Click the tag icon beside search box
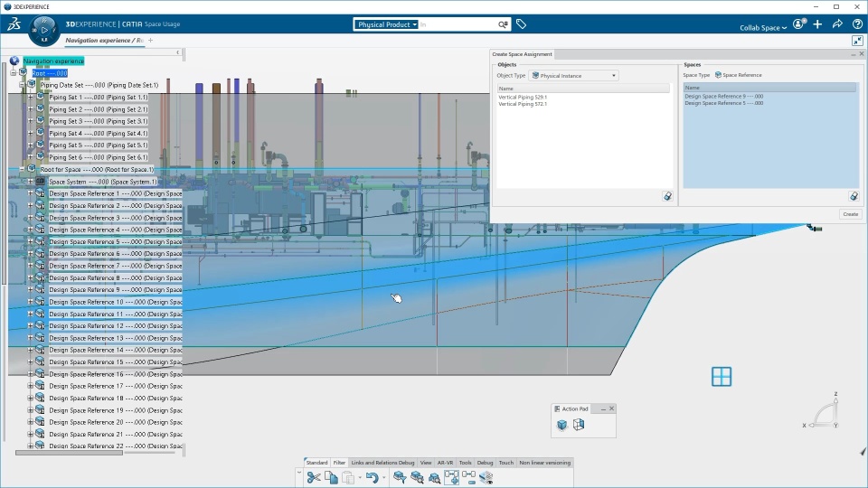Screen dimensions: 868x488 click(x=521, y=23)
